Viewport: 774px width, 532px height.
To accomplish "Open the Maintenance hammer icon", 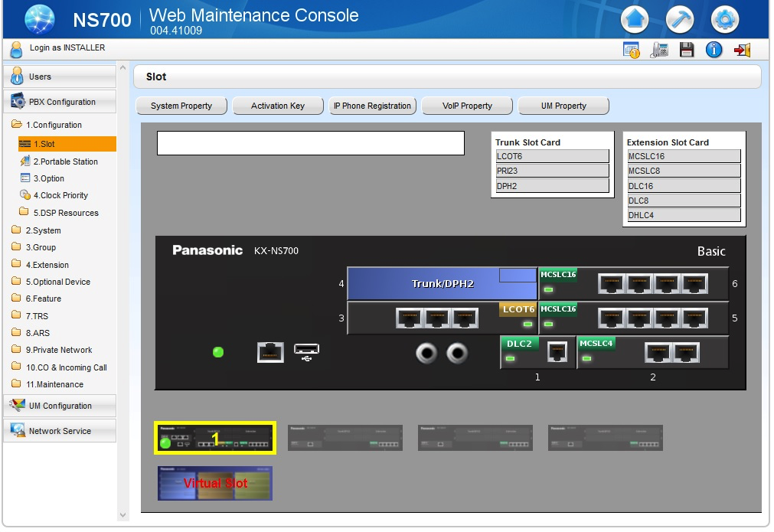I will click(680, 19).
